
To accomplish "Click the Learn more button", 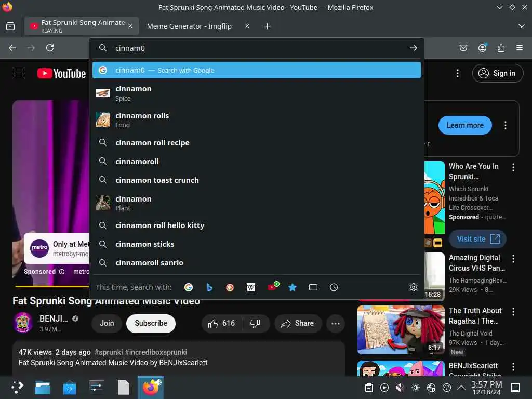I will point(465,125).
